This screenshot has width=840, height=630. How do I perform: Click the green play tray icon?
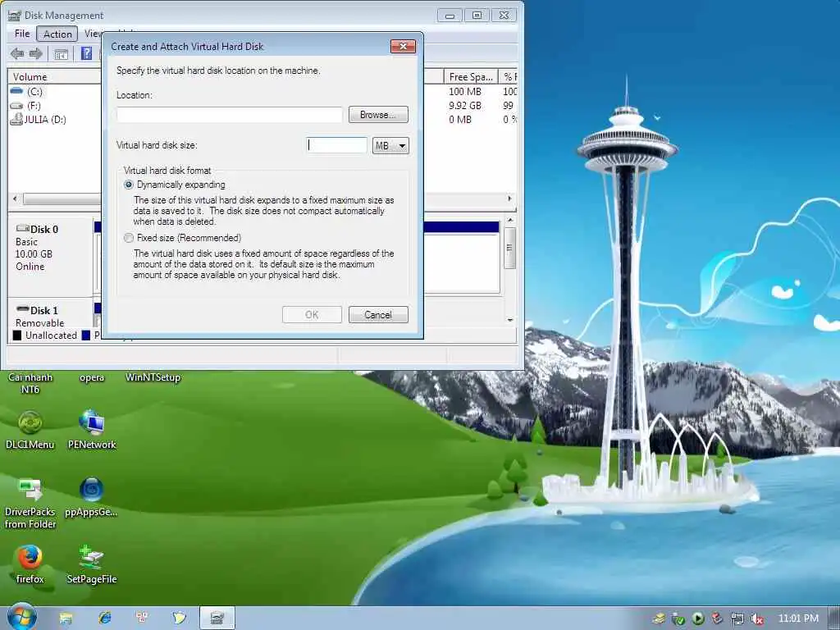pos(698,619)
